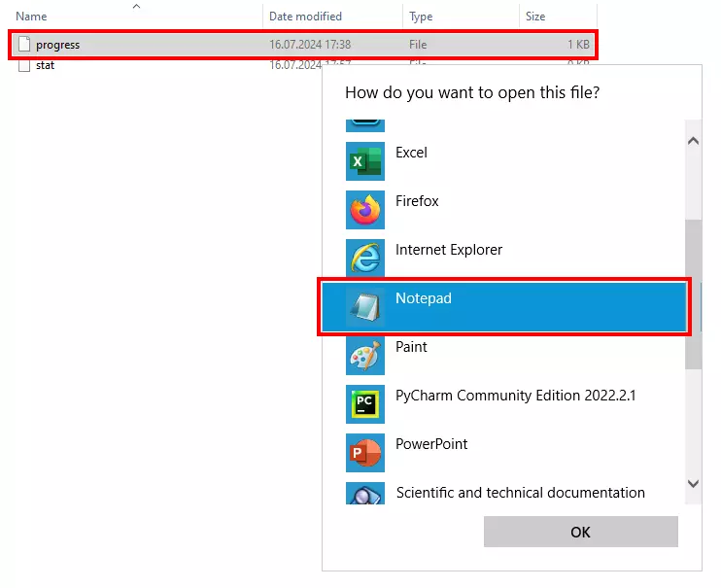721x588 pixels.
Task: Select Scientific and technical documentation entry
Action: click(503, 493)
